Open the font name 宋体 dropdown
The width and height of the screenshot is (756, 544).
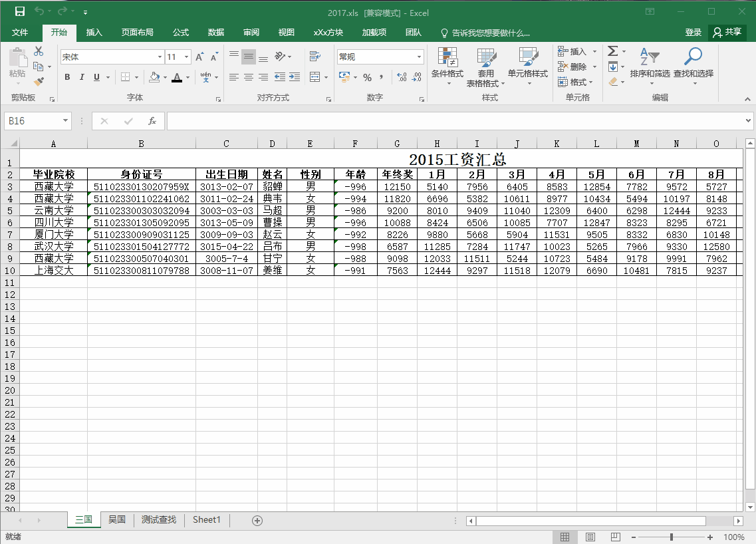160,57
